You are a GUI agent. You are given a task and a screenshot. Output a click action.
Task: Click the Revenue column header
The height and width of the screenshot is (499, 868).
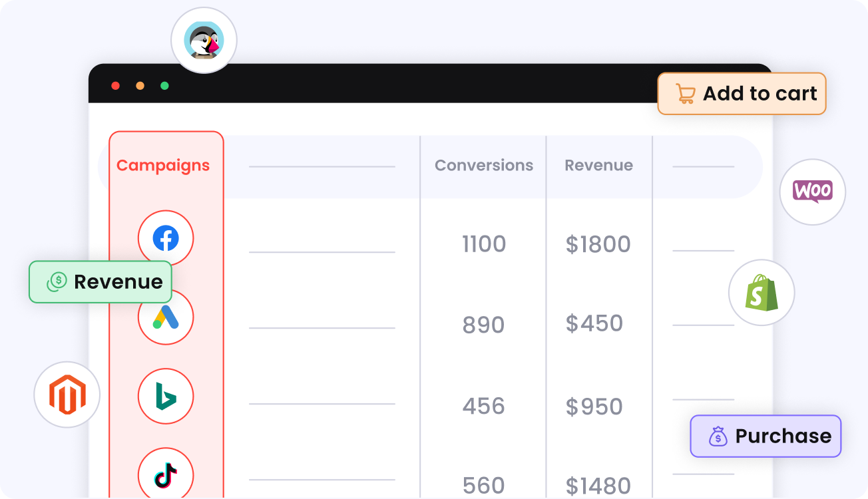point(599,166)
